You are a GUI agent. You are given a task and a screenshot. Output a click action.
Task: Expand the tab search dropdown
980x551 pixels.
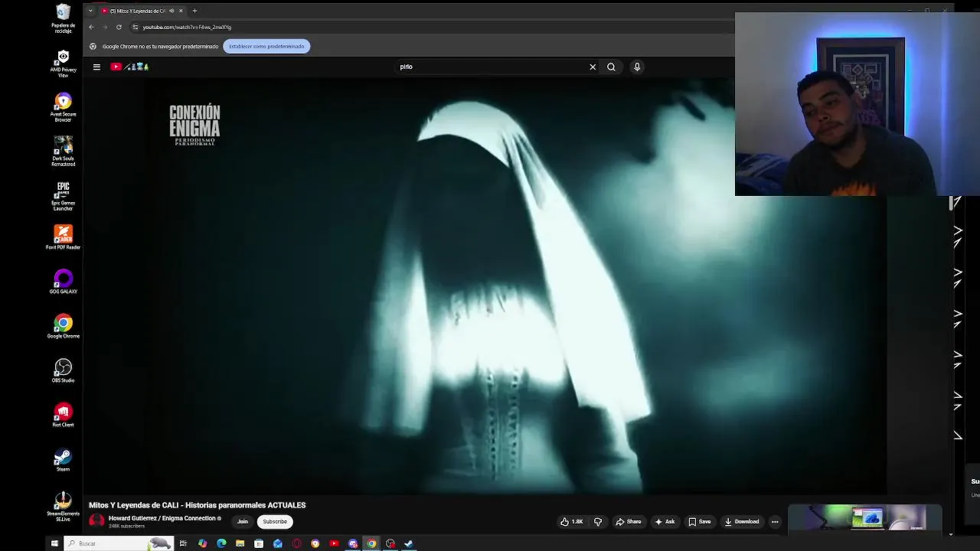pyautogui.click(x=90, y=11)
